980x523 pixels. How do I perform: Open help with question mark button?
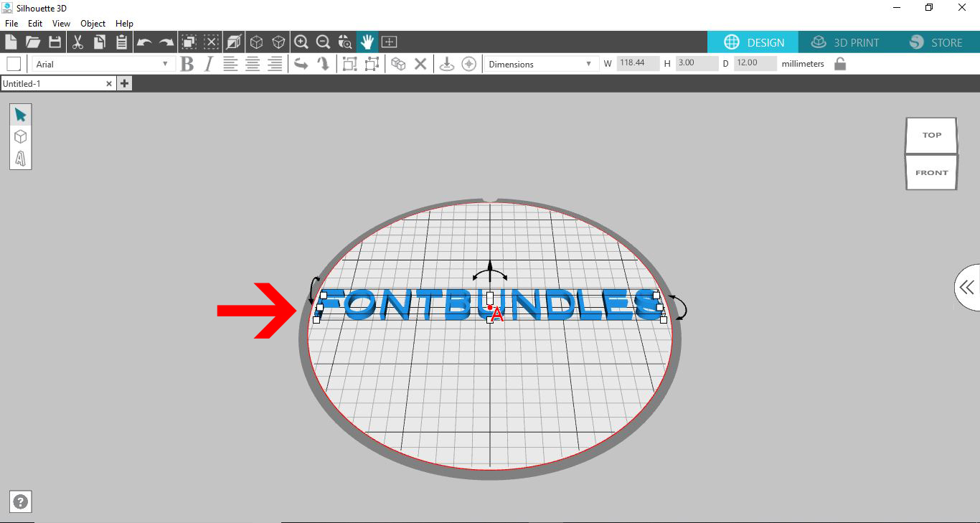pos(21,502)
